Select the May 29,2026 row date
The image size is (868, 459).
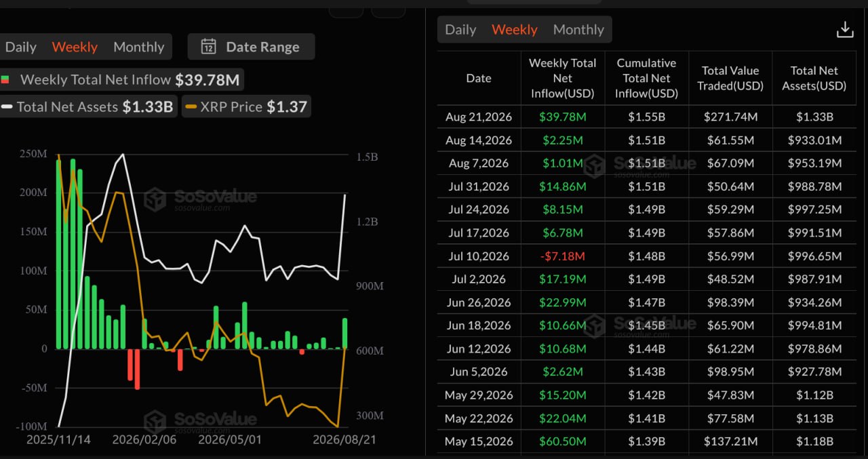click(479, 395)
